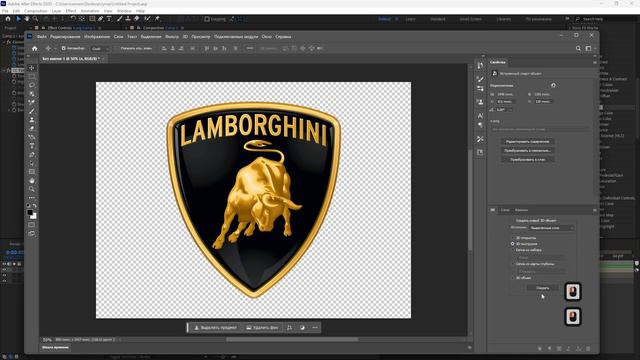The height and width of the screenshot is (360, 640).
Task: Click Преобразовать в связанные button
Action: [x=527, y=151]
